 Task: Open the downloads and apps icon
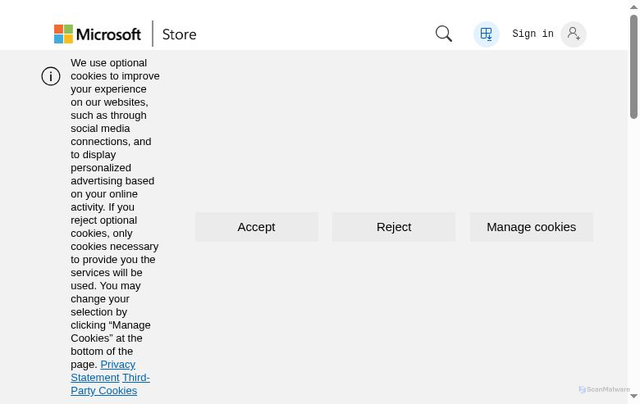click(486, 34)
